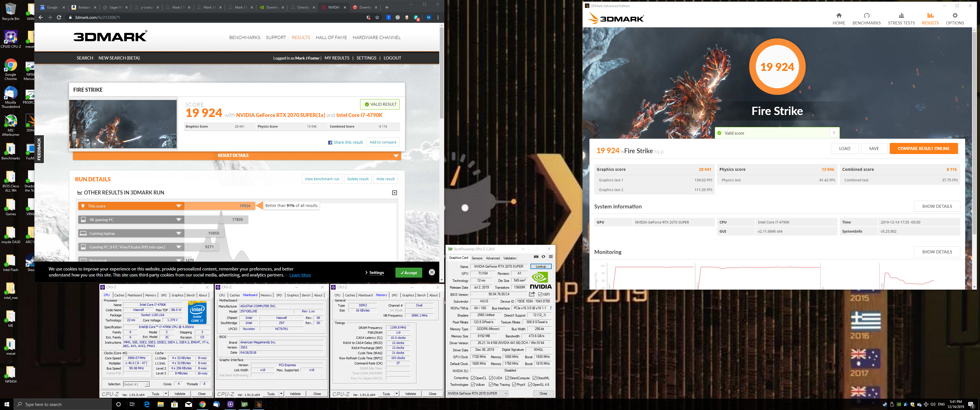Open Options gear in 3DMark app
Screen dimensions: 980x410
[955, 19]
